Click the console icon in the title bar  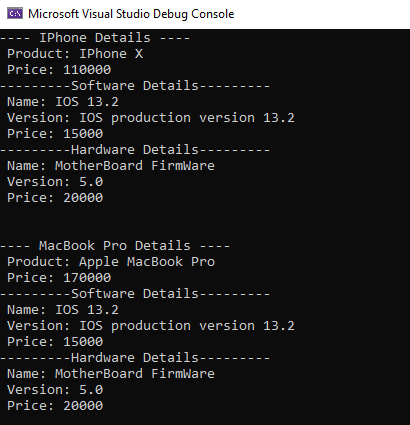[x=15, y=14]
